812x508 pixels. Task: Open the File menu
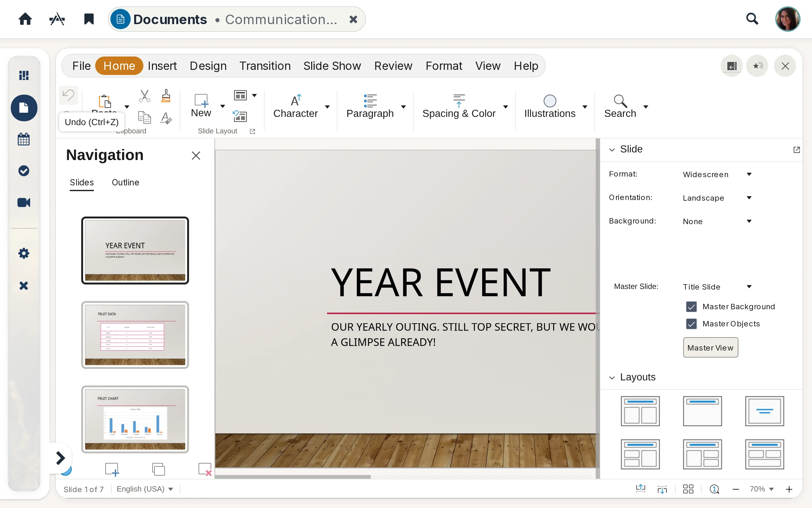[82, 66]
